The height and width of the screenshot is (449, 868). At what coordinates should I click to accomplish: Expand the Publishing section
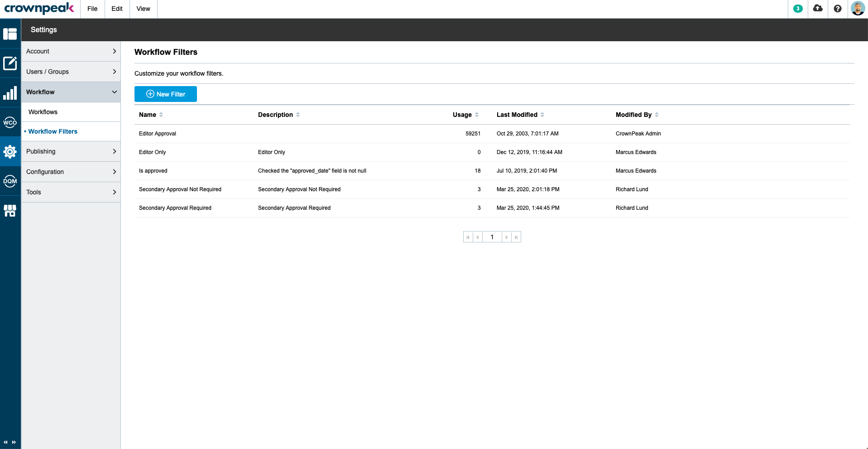click(71, 151)
